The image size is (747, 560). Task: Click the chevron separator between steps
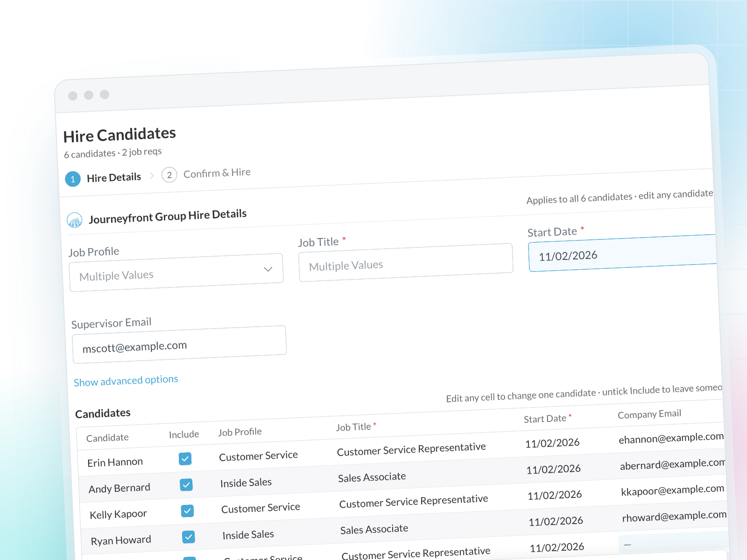point(152,176)
